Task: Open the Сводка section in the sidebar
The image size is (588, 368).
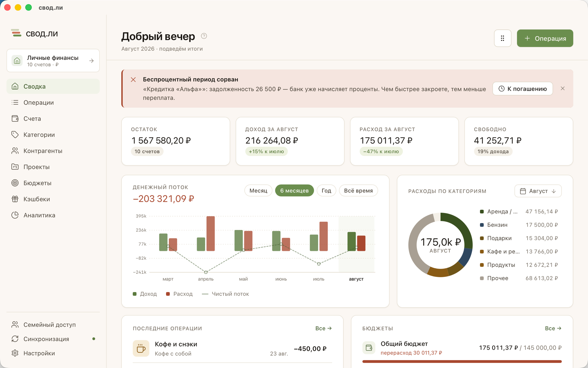Action: 53,86
